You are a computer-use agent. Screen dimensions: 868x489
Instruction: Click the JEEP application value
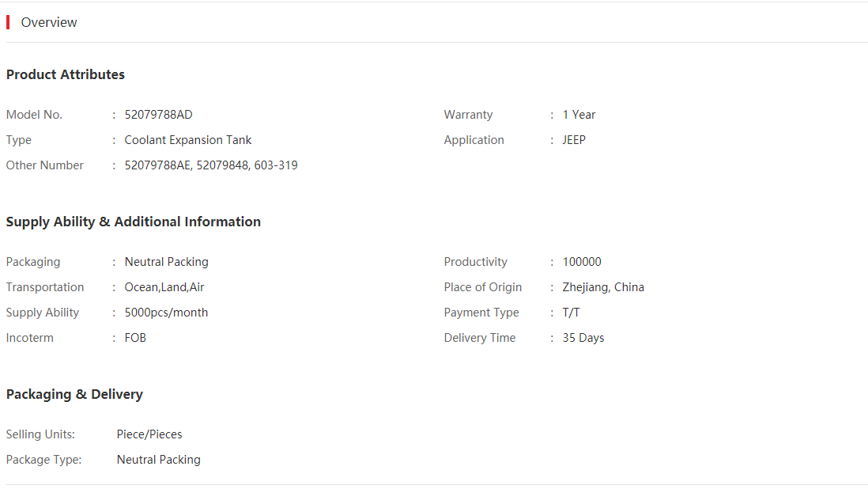(x=573, y=140)
